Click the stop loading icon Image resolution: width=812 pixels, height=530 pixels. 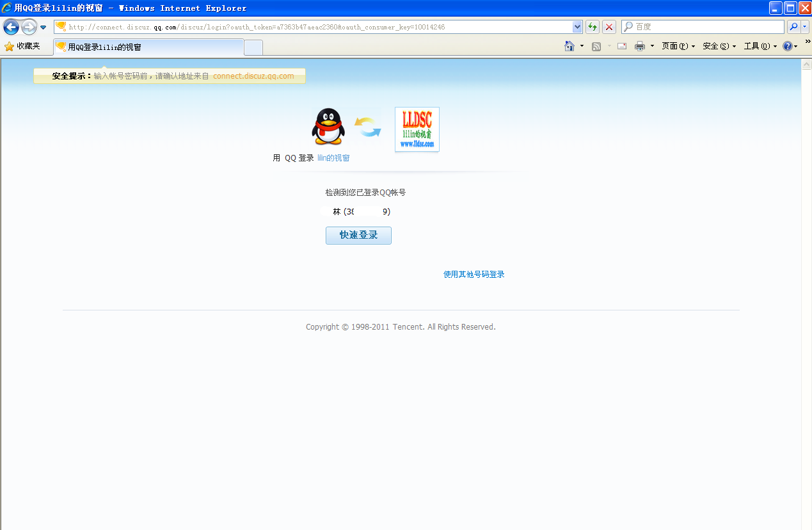609,26
